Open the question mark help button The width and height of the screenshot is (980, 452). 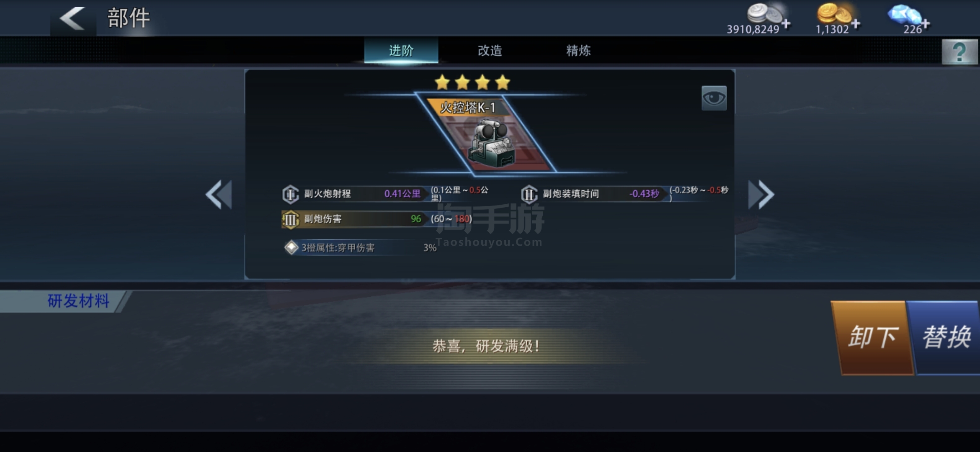click(959, 52)
